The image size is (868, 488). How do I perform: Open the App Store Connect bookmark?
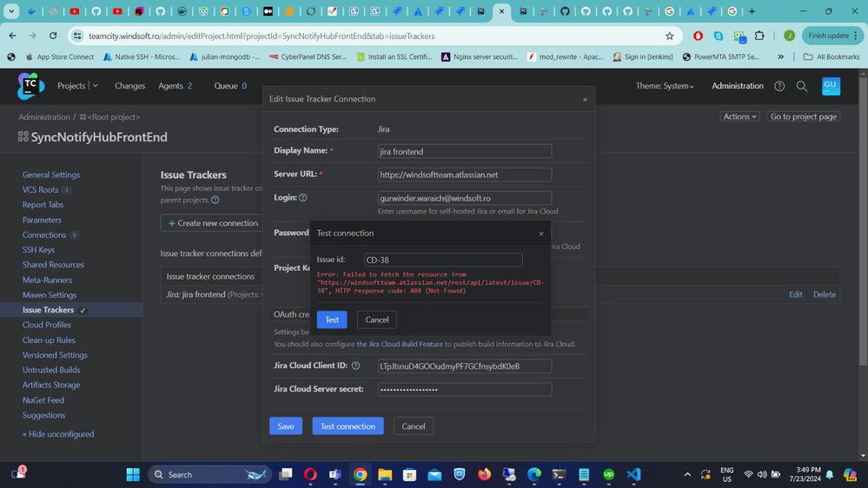[60, 56]
